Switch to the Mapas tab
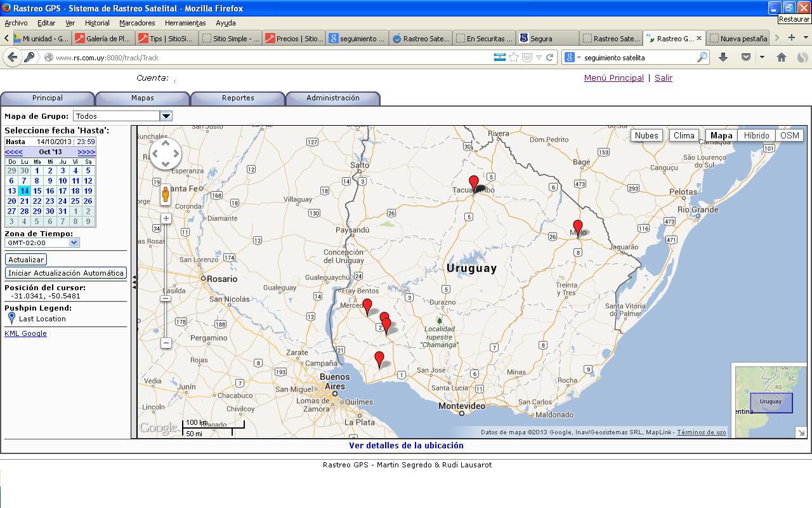812x508 pixels. (x=143, y=98)
